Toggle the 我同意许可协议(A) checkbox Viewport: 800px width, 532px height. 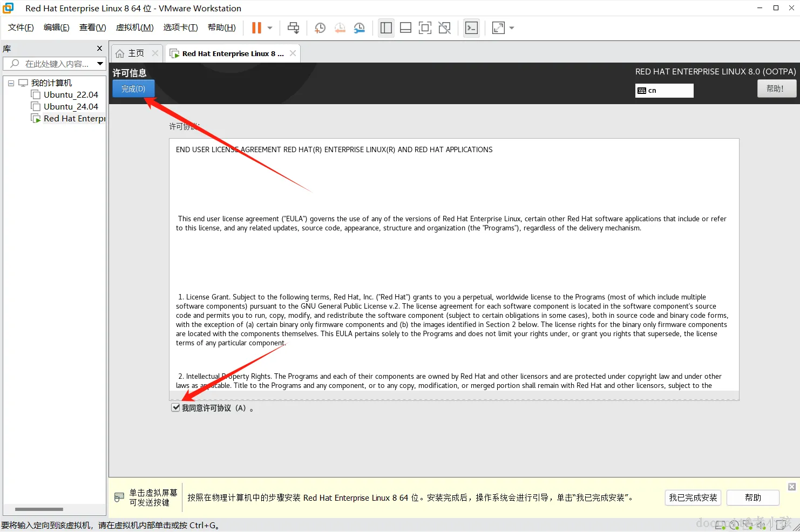(x=175, y=407)
